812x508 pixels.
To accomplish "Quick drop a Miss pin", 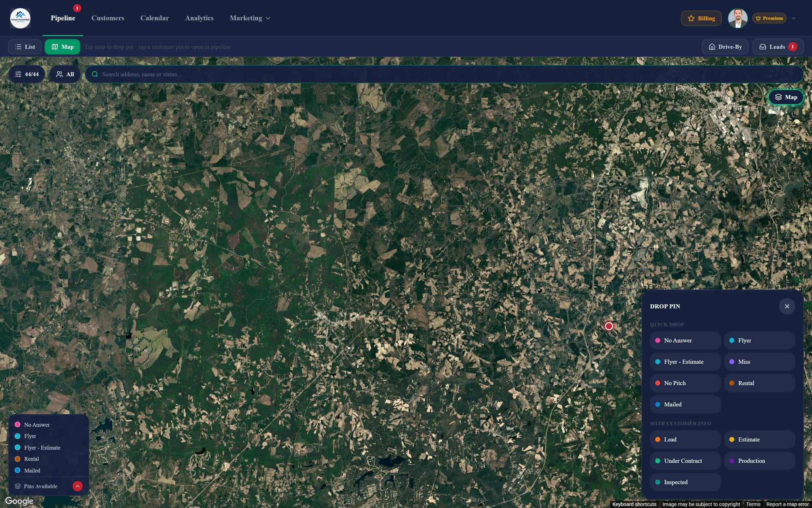I will coord(759,362).
